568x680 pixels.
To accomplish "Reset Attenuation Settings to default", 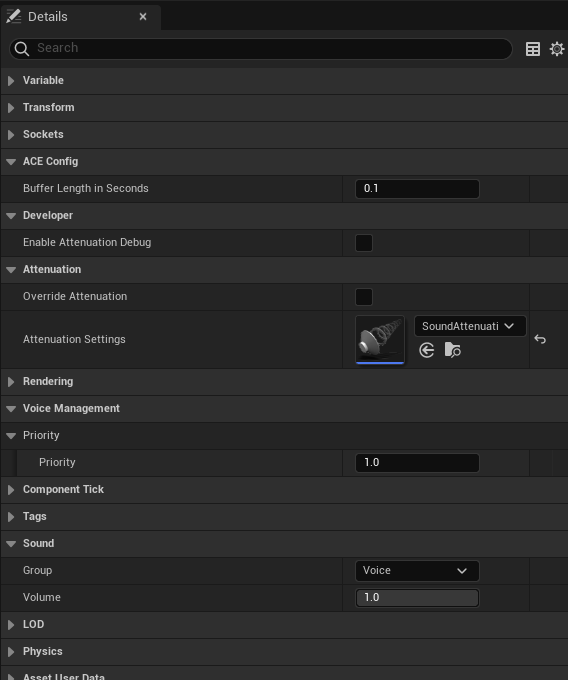I will point(540,339).
